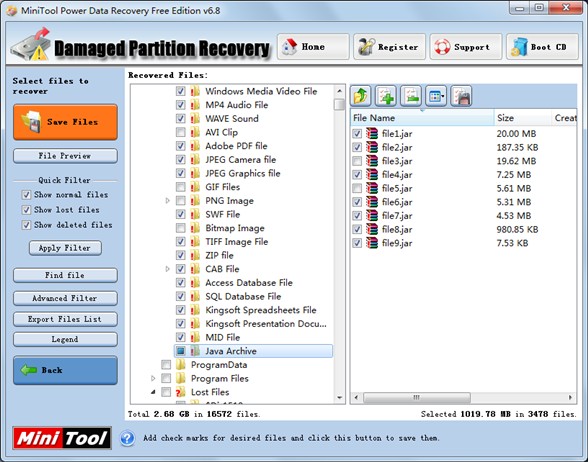The image size is (588, 462).
Task: Click the add-files green plus toolbar icon
Action: (386, 96)
